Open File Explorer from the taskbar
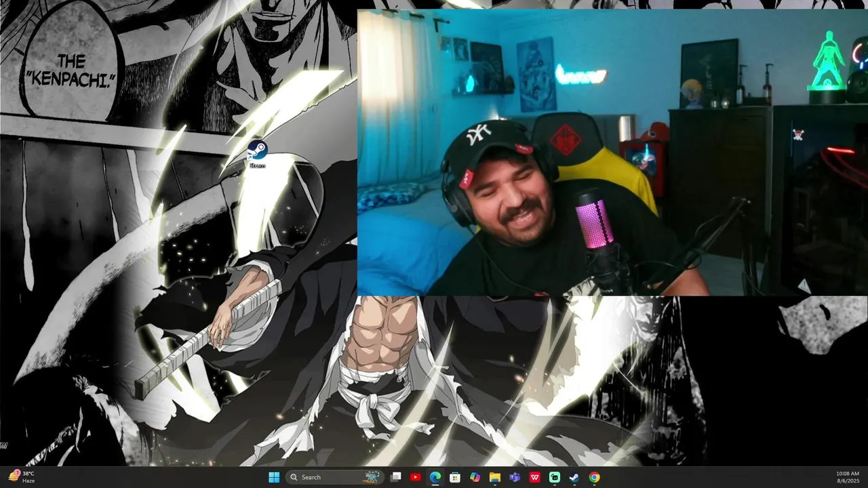 click(x=495, y=477)
